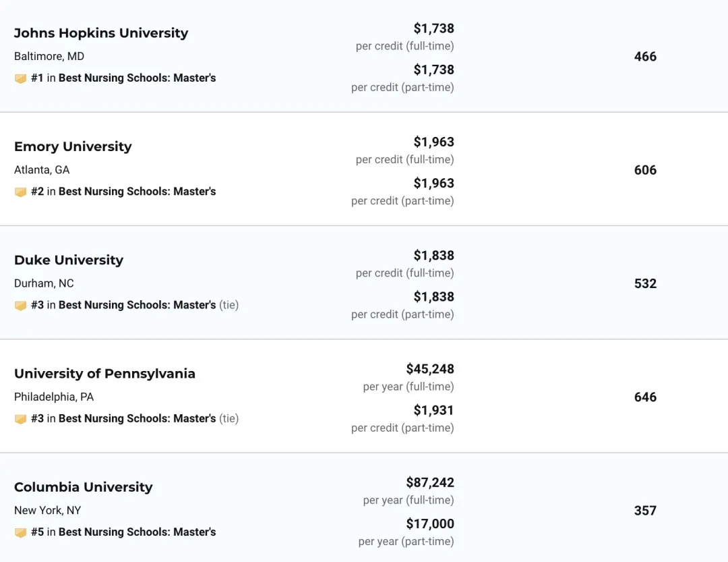The width and height of the screenshot is (728, 562).
Task: Go to the University of Pennsylvania profile
Action: (x=104, y=373)
